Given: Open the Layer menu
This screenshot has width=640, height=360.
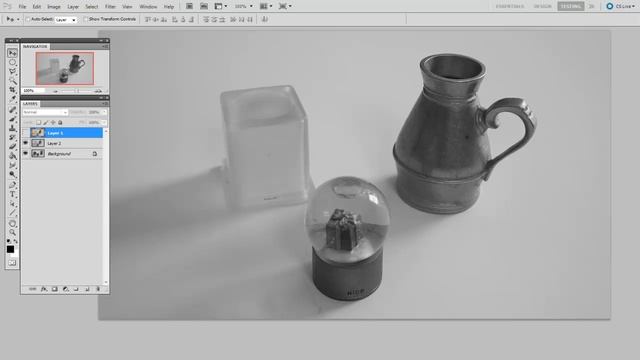Looking at the screenshot, I should tap(73, 7).
